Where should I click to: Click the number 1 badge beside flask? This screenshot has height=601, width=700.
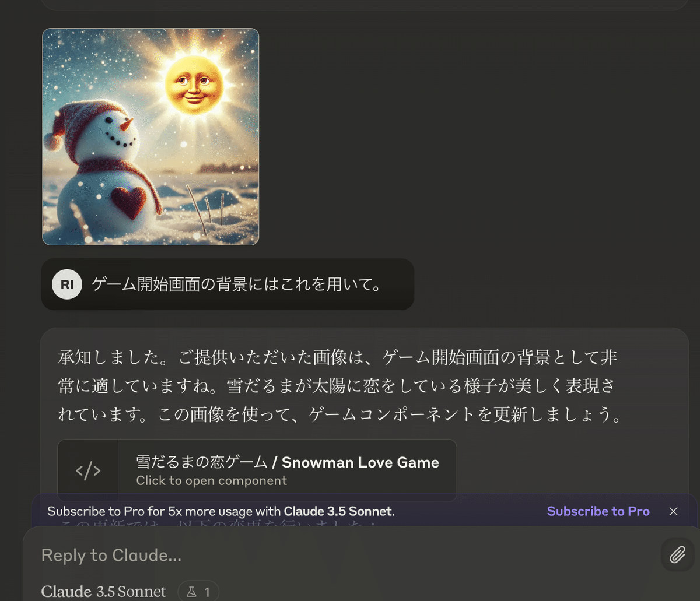coord(206,592)
